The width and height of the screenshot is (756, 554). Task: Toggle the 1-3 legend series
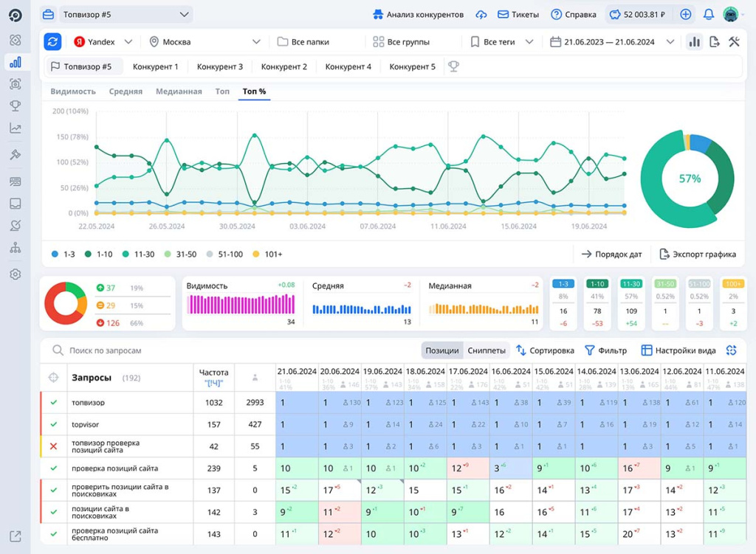(x=63, y=254)
